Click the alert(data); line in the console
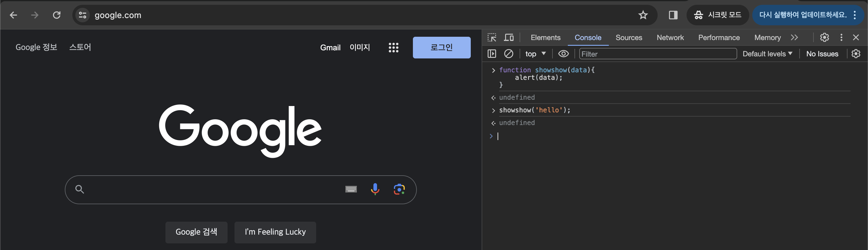 (539, 77)
